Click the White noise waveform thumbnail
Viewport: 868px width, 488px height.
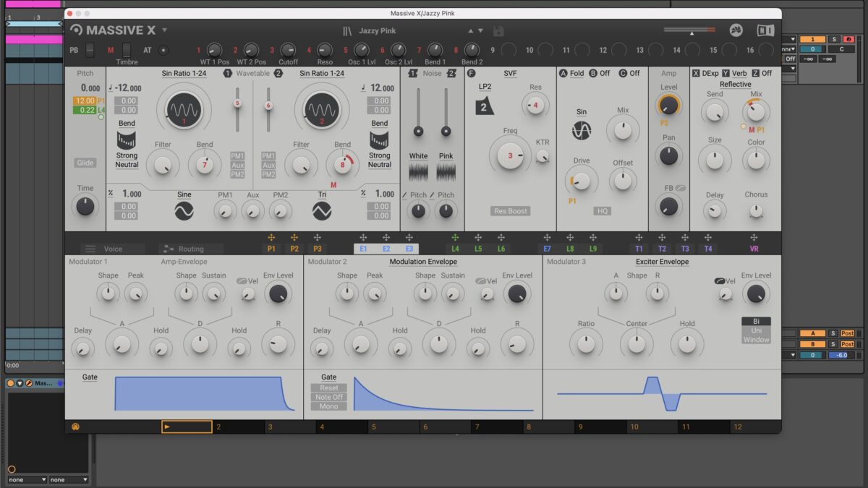[x=418, y=171]
